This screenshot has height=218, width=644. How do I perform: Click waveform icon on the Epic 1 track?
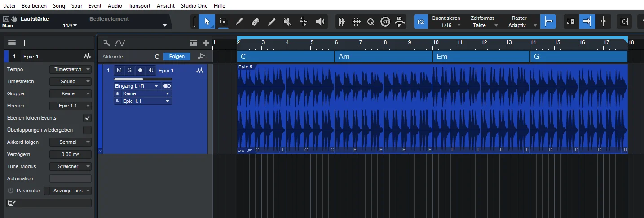[x=200, y=71]
